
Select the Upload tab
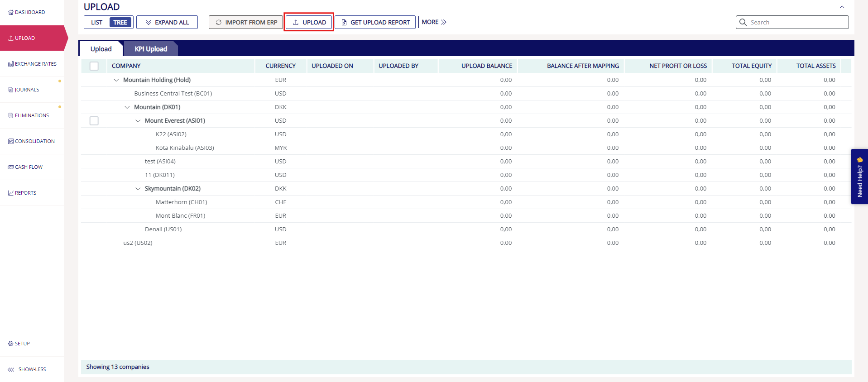101,49
